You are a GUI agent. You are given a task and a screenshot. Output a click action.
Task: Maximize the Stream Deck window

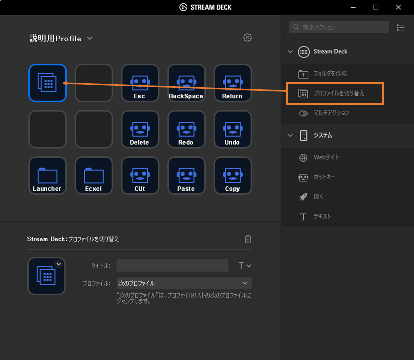[376, 7]
